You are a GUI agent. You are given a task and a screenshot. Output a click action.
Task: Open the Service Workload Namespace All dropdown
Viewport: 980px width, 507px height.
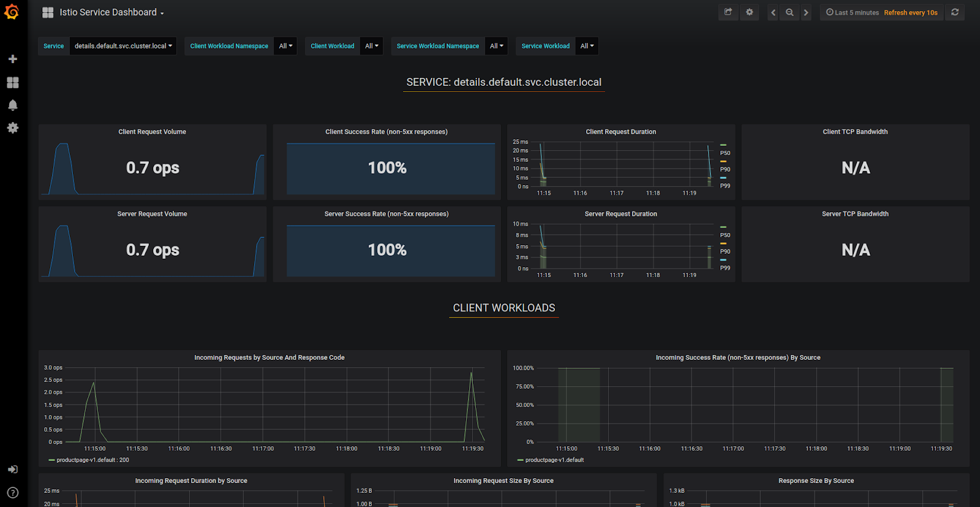496,46
